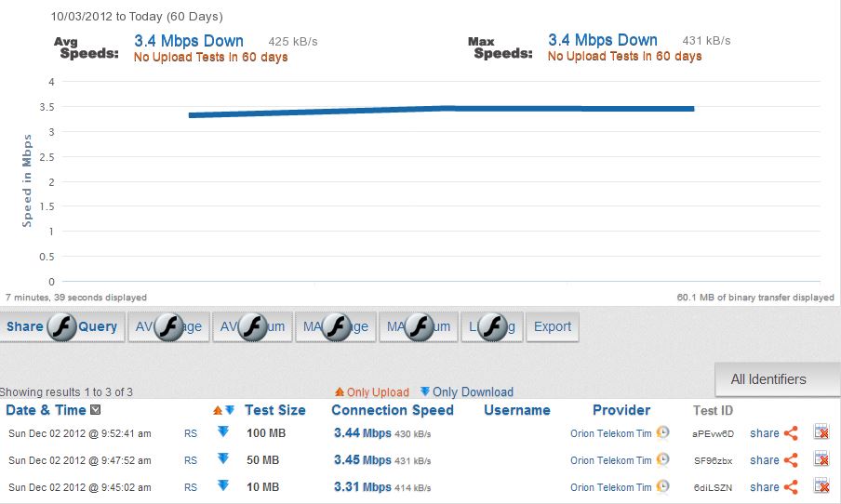Open the All Identifiers tab
The height and width of the screenshot is (504, 841).
click(777, 379)
